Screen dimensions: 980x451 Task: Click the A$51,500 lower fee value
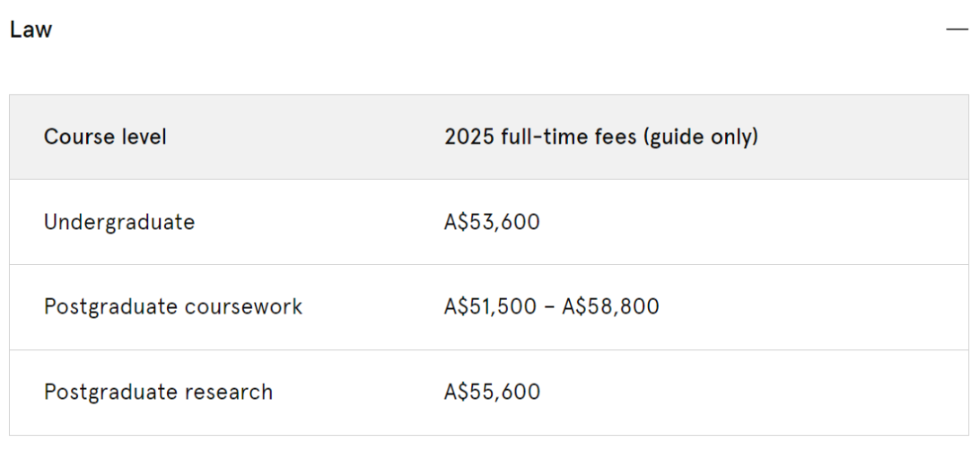pyautogui.click(x=490, y=307)
